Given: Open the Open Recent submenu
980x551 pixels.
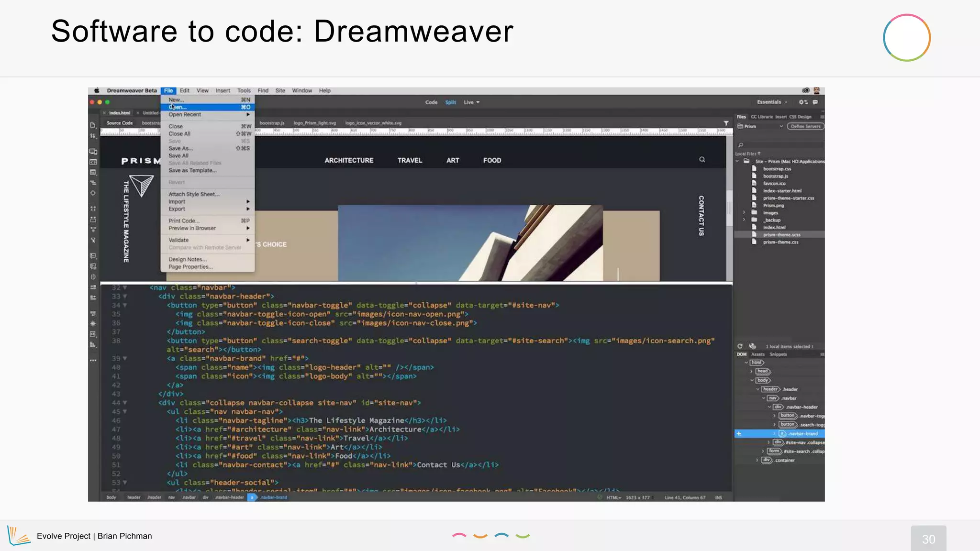Looking at the screenshot, I should 207,115.
